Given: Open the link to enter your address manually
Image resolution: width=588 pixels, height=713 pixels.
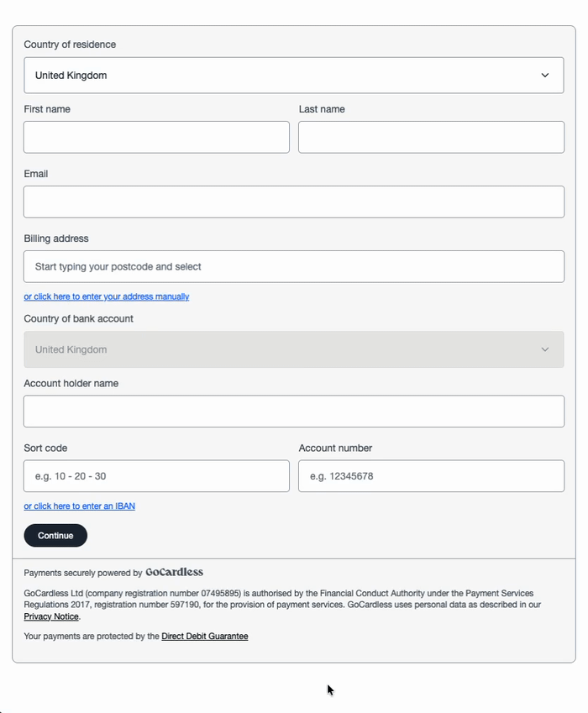Looking at the screenshot, I should tap(107, 296).
